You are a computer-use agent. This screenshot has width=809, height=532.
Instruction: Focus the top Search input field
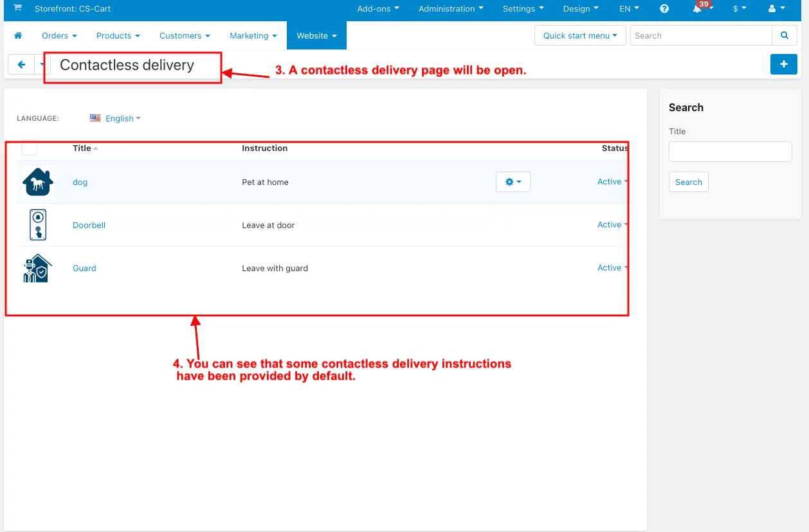(701, 36)
